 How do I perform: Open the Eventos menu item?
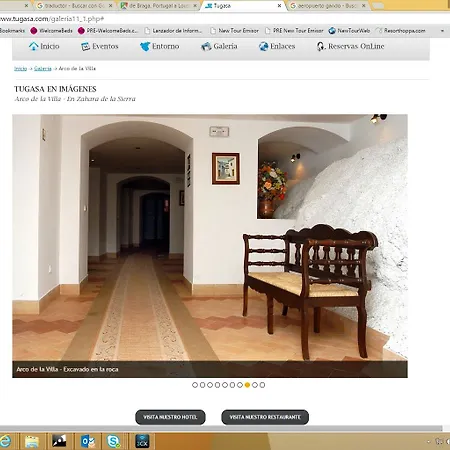(x=100, y=46)
